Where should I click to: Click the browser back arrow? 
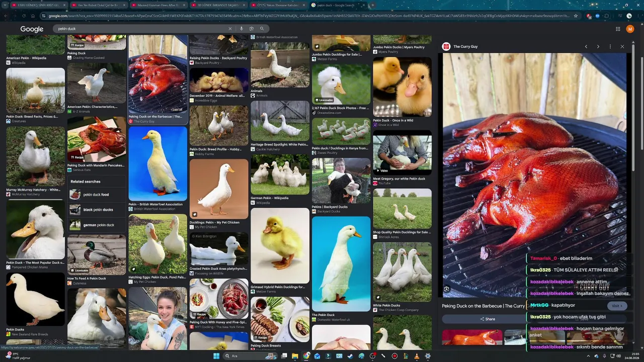(x=6, y=16)
